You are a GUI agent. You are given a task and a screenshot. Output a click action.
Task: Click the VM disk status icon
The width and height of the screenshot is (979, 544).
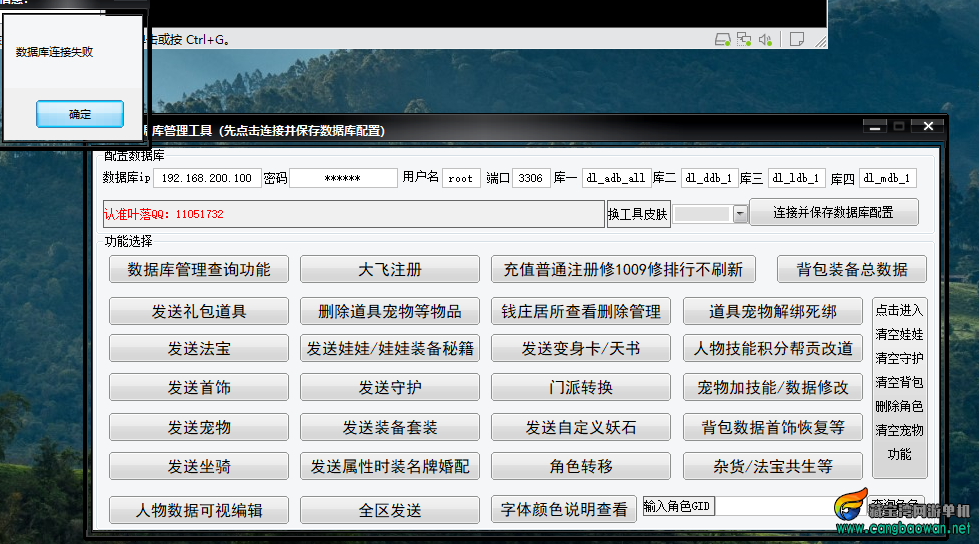click(722, 39)
